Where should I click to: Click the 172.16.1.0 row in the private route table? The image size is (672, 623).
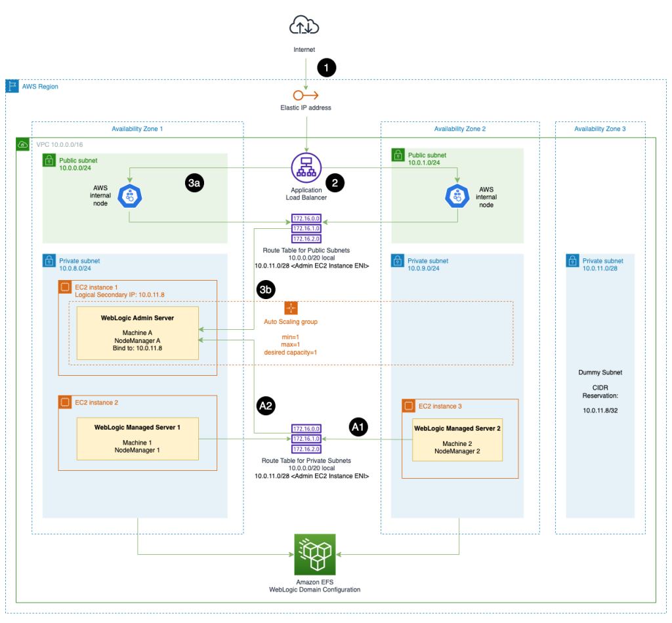point(306,439)
